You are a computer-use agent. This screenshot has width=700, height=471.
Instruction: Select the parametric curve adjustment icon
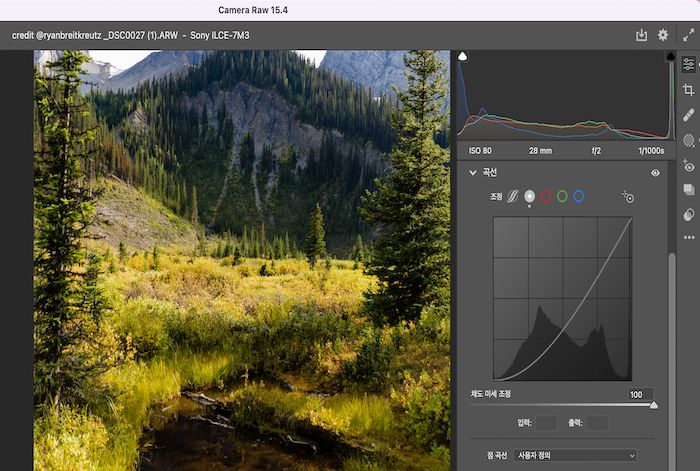[513, 196]
